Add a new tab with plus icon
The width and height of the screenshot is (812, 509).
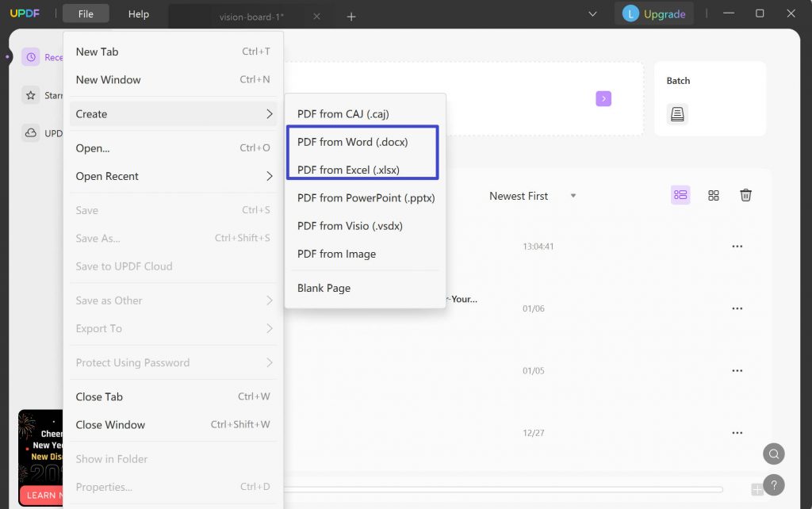pos(351,16)
